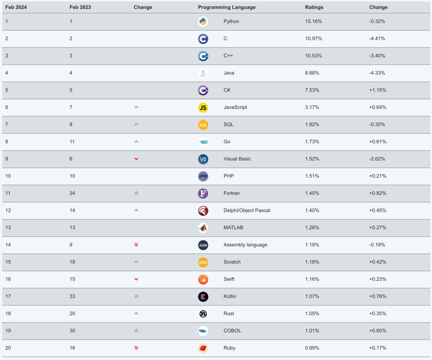Click the JavaScript JS logo icon
The image size is (432, 360).
(x=203, y=107)
